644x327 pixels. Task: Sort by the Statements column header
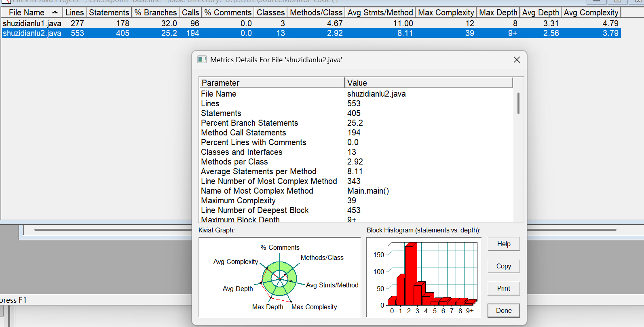tap(109, 13)
